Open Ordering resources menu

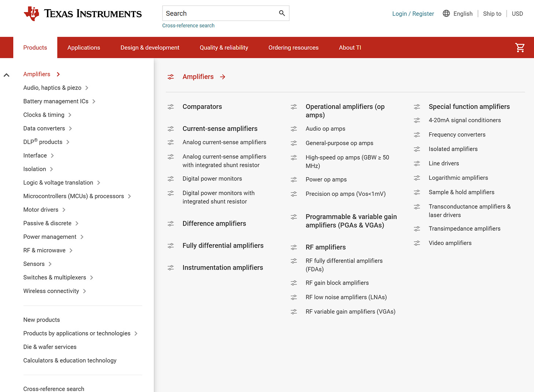(x=293, y=48)
